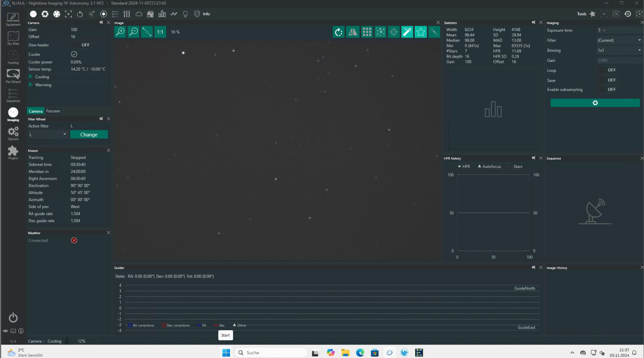Toggle the Switch panel sliders icon
Screen dimensions: 644x358
point(127,14)
